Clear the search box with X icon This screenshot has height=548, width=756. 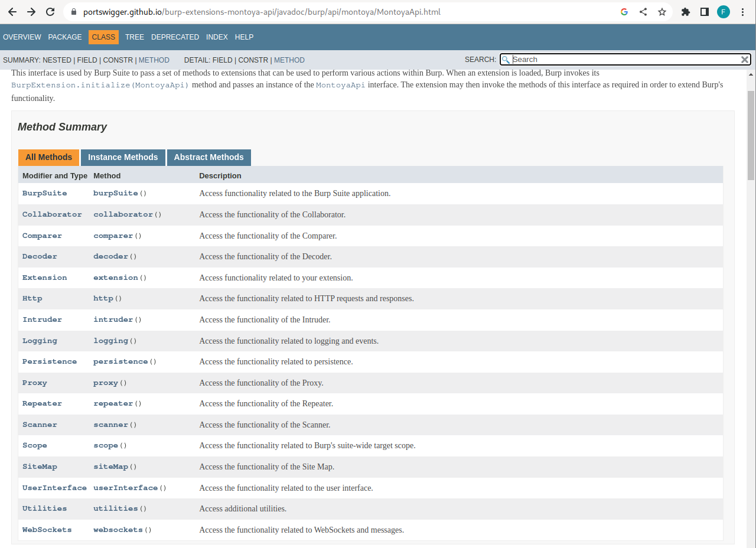[745, 60]
